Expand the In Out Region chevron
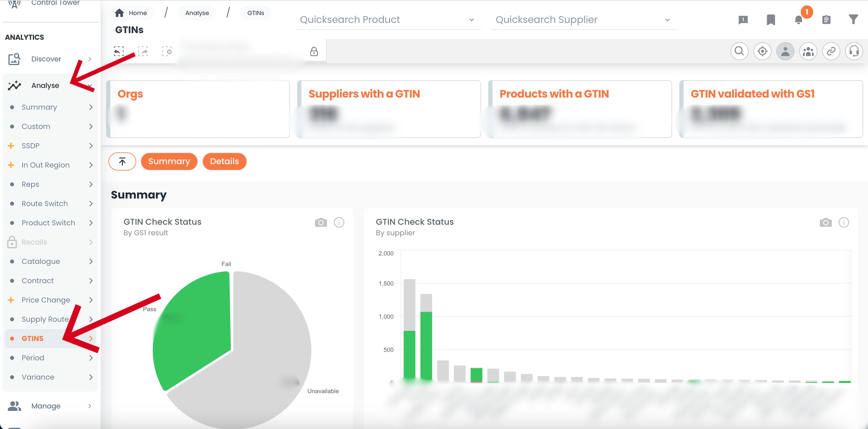Image resolution: width=868 pixels, height=429 pixels. [91, 165]
